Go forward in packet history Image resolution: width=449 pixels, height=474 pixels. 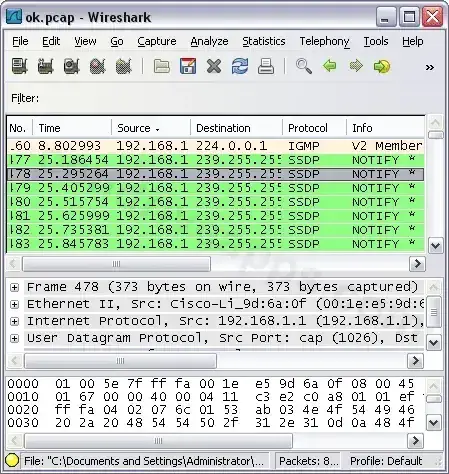pyautogui.click(x=356, y=66)
